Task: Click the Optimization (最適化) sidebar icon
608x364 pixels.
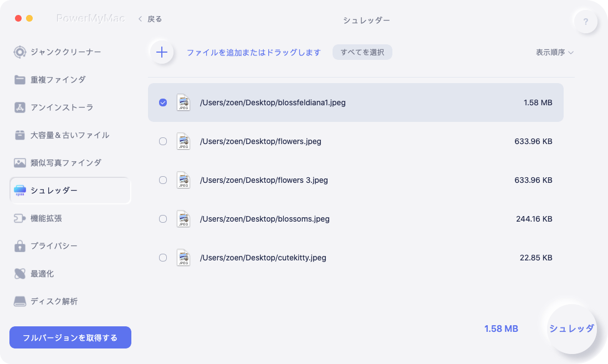Action: [20, 274]
